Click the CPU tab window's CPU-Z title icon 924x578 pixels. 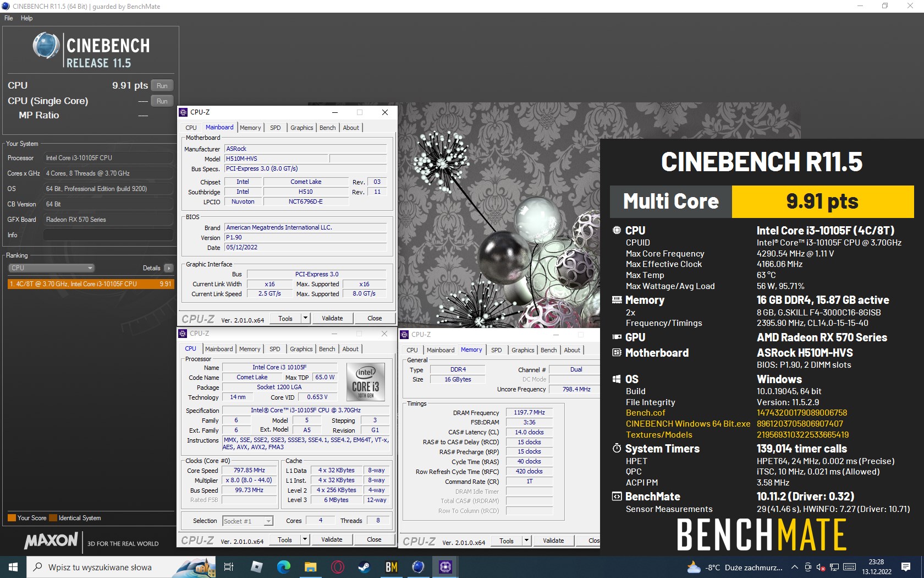pyautogui.click(x=183, y=334)
